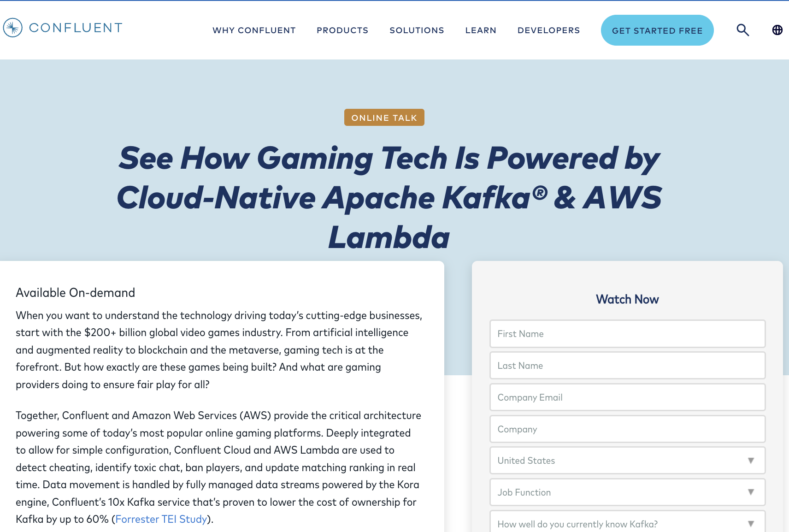Open the Learn menu
Viewport: 789px width, 532px height.
(481, 30)
